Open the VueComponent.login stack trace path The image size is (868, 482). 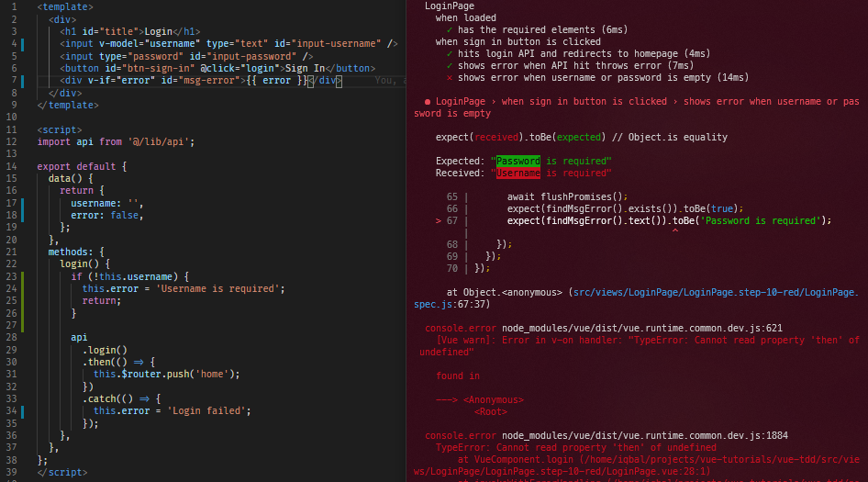tap(637, 466)
